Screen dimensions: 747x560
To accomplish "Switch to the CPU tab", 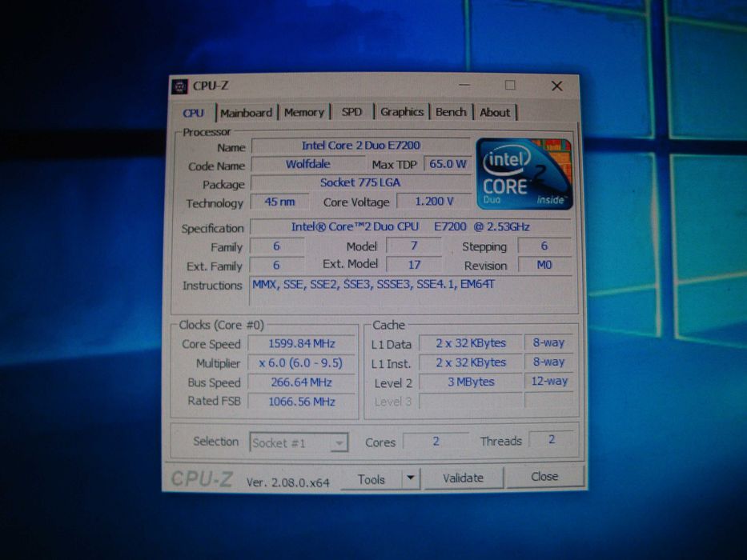I will [193, 113].
